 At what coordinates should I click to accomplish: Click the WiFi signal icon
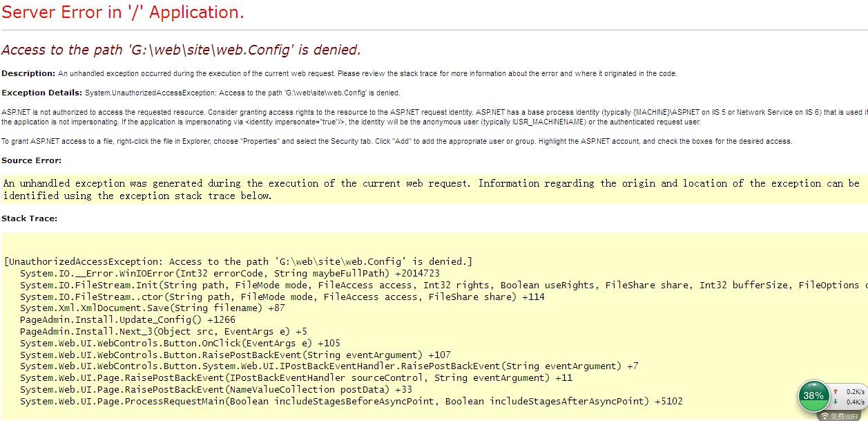point(824,416)
